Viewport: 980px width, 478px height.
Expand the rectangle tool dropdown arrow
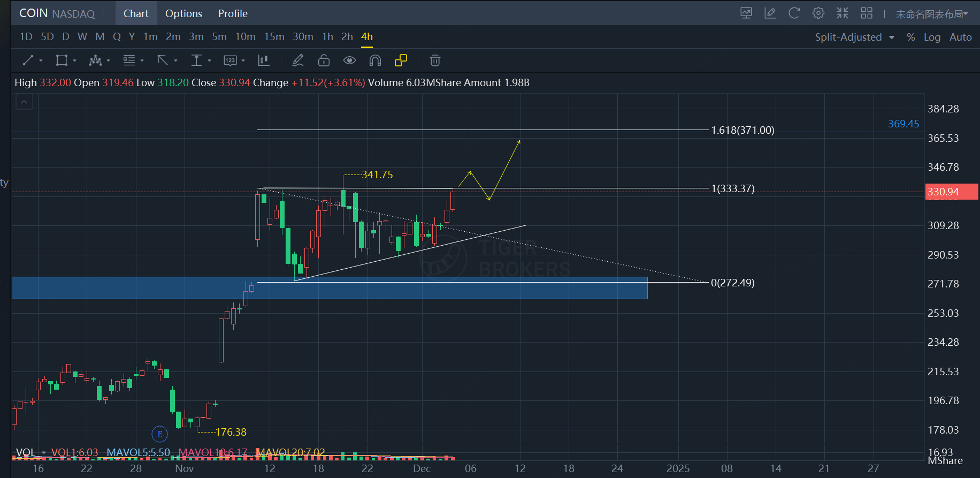pyautogui.click(x=74, y=61)
